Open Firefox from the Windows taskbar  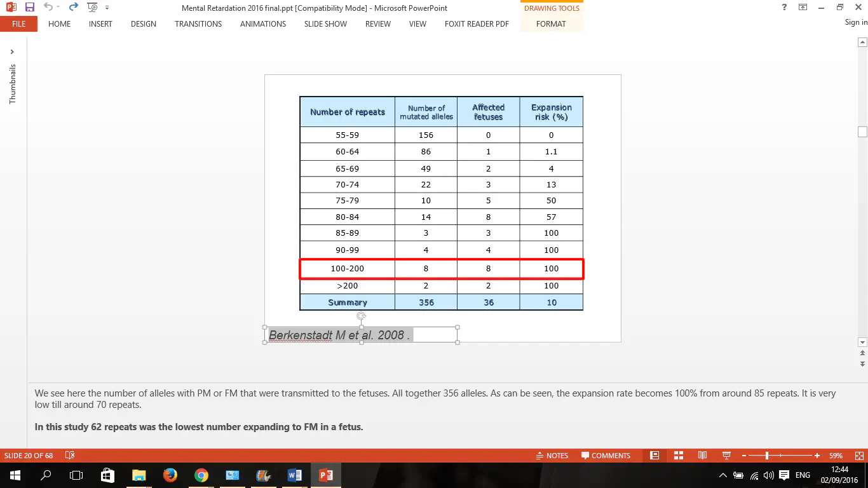tap(169, 475)
